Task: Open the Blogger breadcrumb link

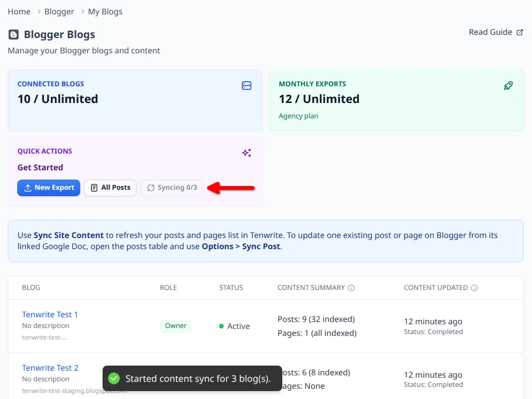Action: pyautogui.click(x=59, y=12)
